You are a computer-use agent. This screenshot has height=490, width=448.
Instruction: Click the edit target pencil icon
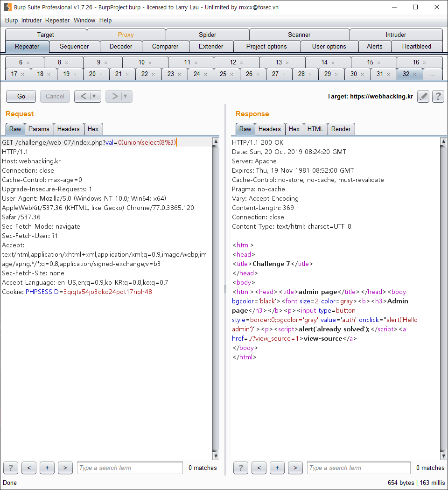[x=423, y=96]
